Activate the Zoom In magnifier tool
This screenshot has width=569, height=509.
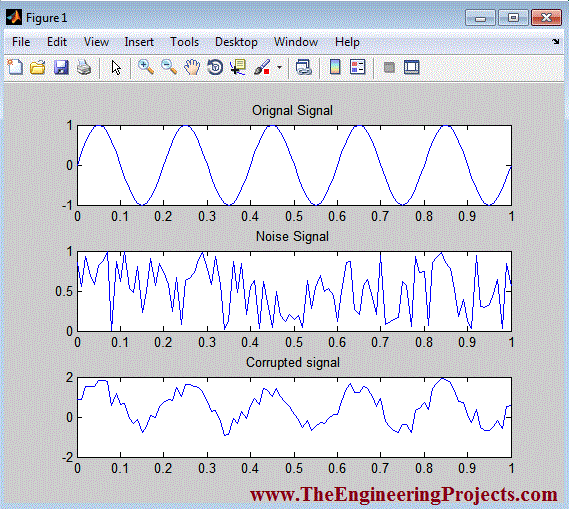pos(146,67)
